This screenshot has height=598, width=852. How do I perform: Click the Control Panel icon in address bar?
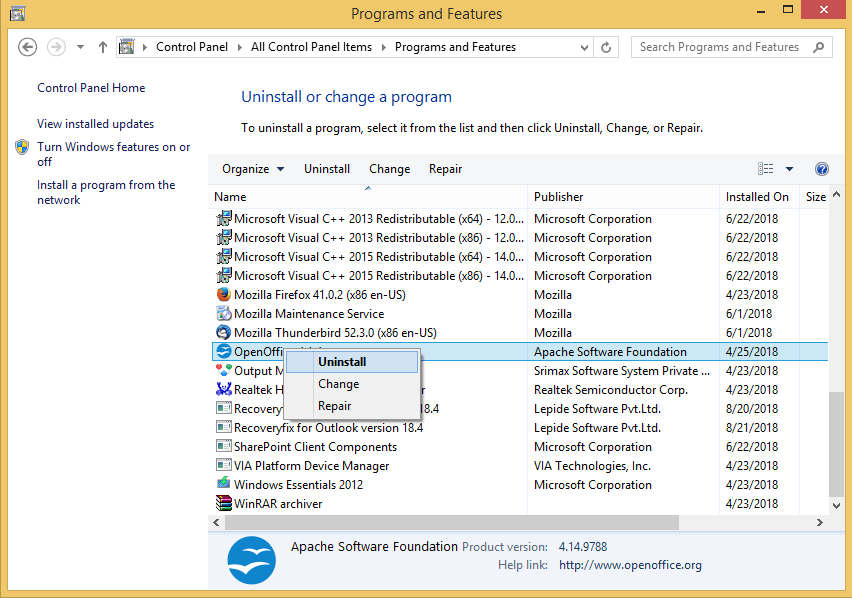click(127, 47)
